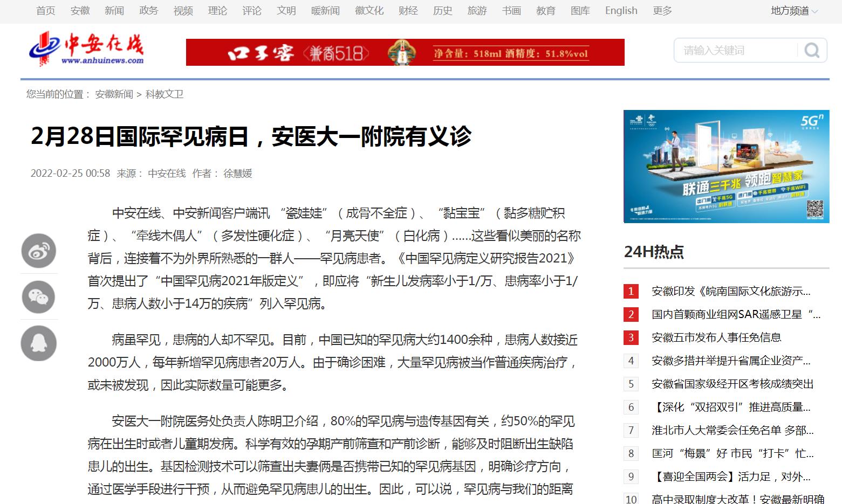Image resolution: width=842 pixels, height=504 pixels.
Task: Switch to the English site version
Action: [621, 11]
